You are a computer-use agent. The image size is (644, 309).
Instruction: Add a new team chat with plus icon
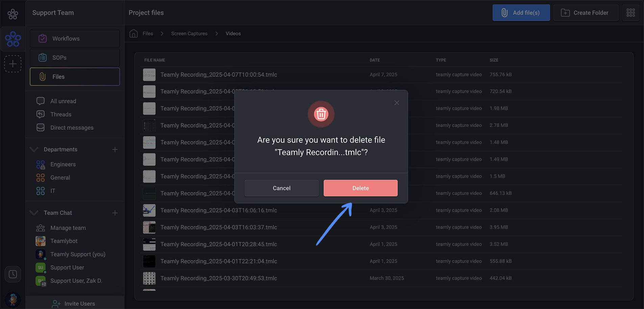pyautogui.click(x=115, y=213)
